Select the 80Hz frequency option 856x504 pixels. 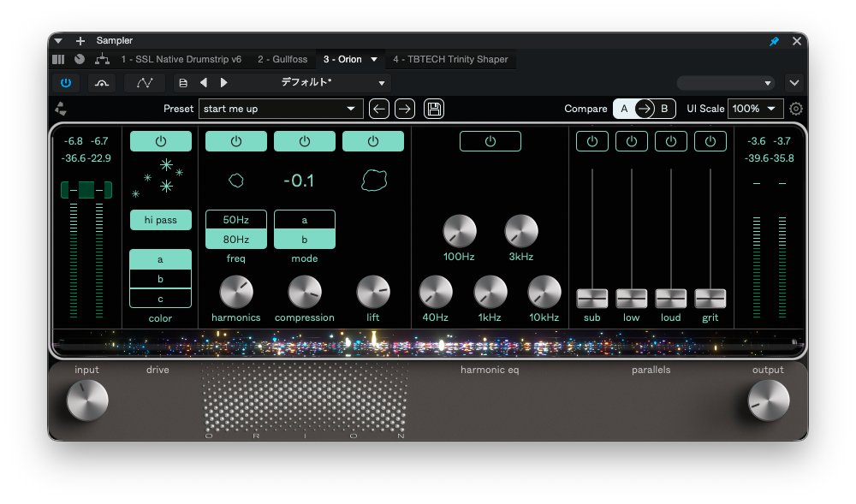coord(236,239)
